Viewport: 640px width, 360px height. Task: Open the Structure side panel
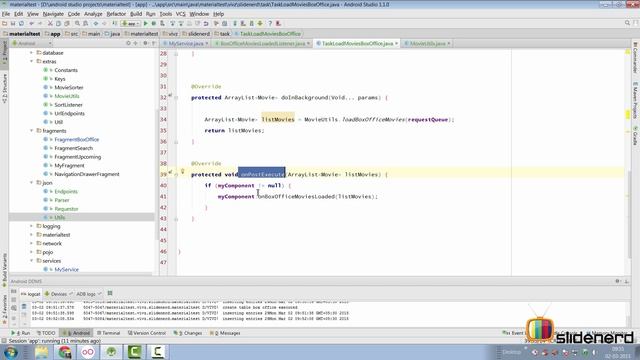click(4, 89)
